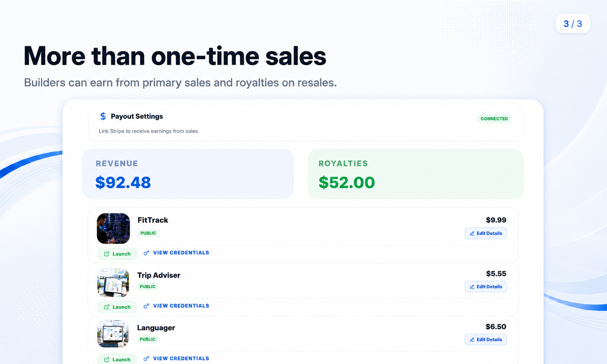This screenshot has width=607, height=364.
Task: View credentials for FitTrack
Action: pos(176,253)
